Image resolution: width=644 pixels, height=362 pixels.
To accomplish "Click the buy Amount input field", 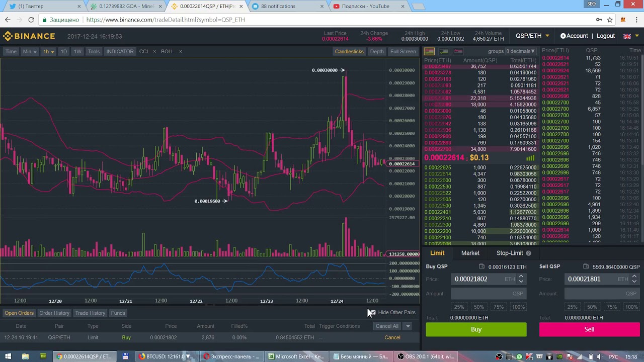I will tap(489, 293).
